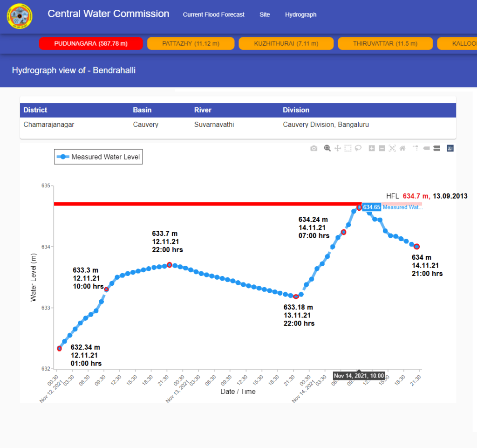This screenshot has width=477, height=448.
Task: Choose the Box Select tool
Action: coord(348,148)
